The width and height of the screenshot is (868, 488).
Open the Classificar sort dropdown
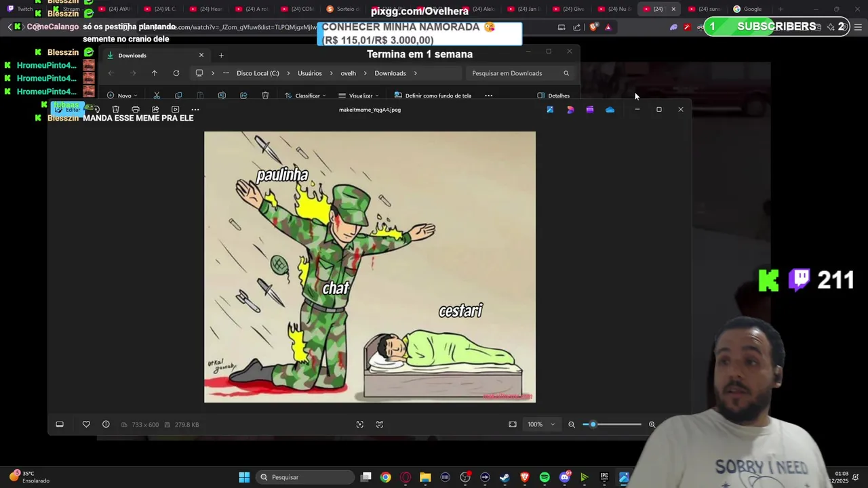click(305, 96)
